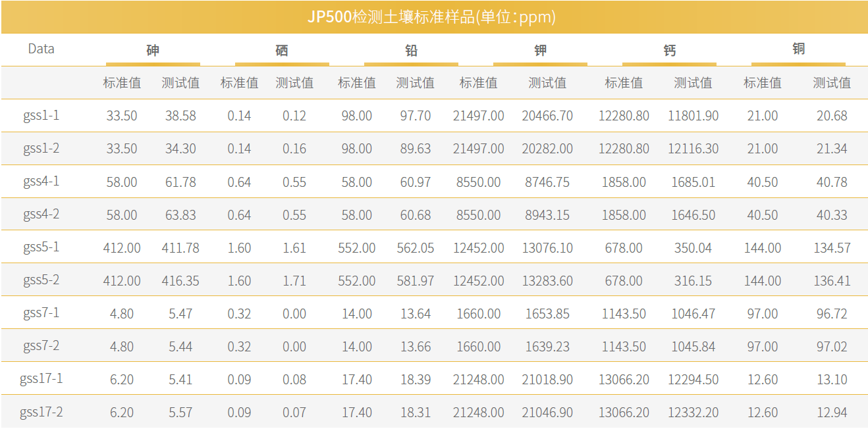Select selenium test value 0.16

[x=294, y=149]
